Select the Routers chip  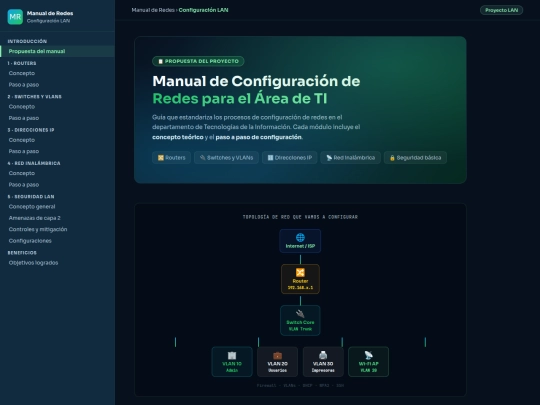pyautogui.click(x=172, y=158)
